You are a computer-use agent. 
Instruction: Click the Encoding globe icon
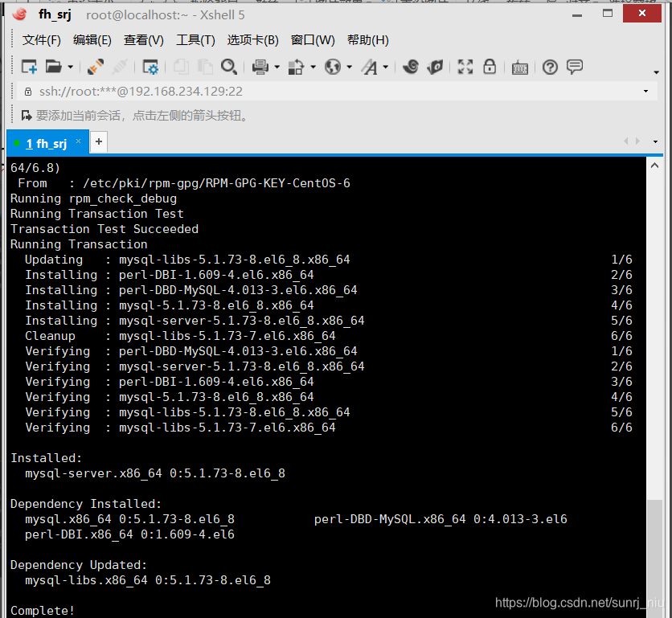[x=333, y=67]
